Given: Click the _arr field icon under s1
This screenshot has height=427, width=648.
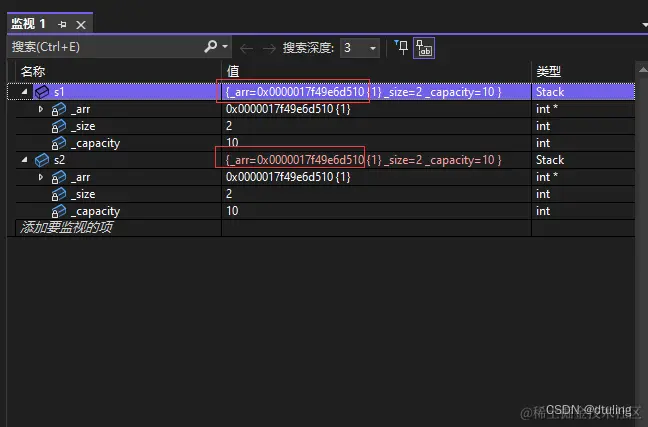Looking at the screenshot, I should [x=58, y=109].
